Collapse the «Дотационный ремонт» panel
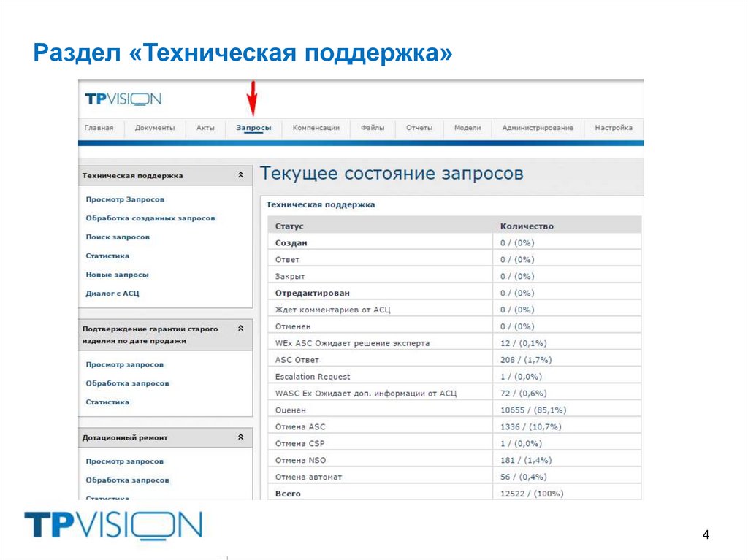 click(241, 436)
